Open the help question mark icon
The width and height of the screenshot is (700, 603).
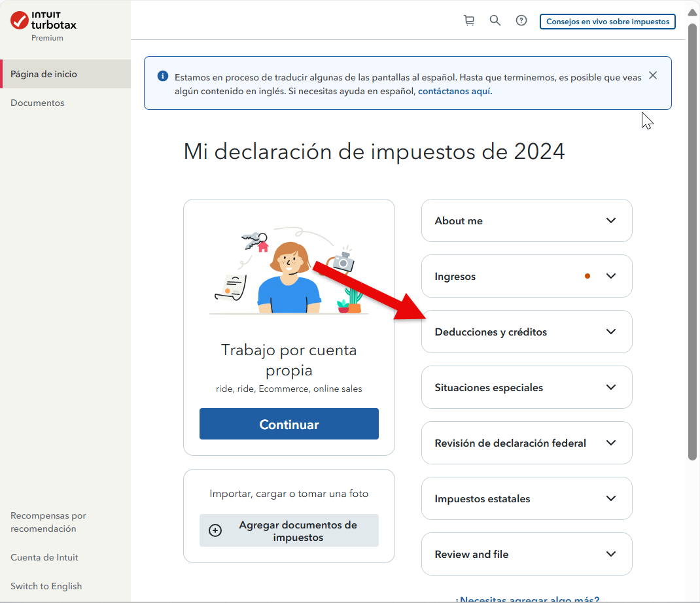[521, 21]
